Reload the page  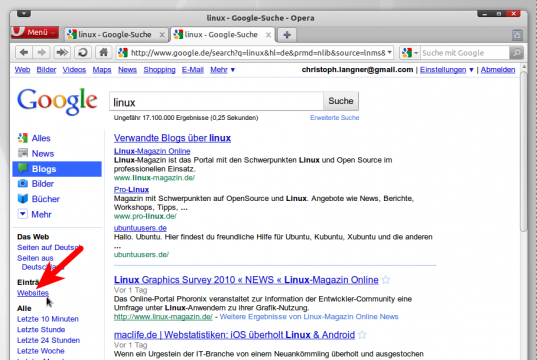[83, 53]
